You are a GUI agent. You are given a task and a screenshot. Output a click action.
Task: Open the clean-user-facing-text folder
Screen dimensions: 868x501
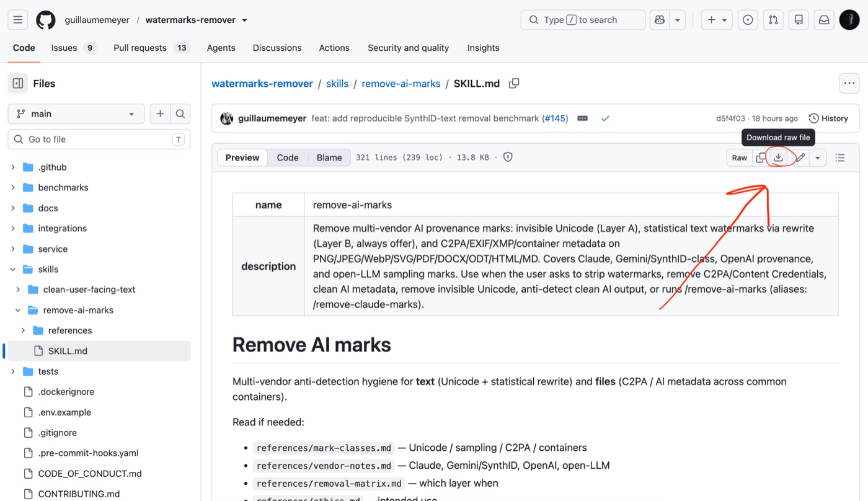tap(89, 290)
